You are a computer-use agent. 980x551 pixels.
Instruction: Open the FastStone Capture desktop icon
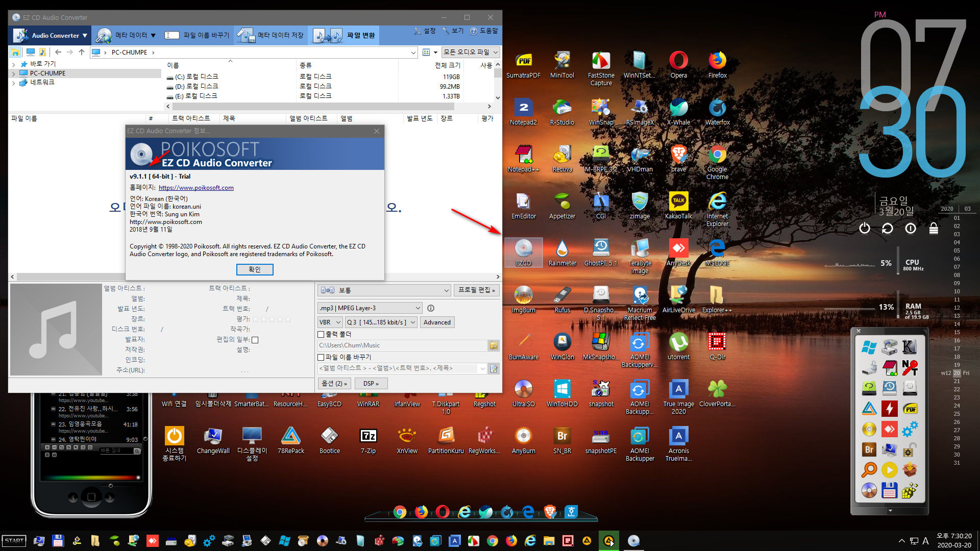coord(601,68)
